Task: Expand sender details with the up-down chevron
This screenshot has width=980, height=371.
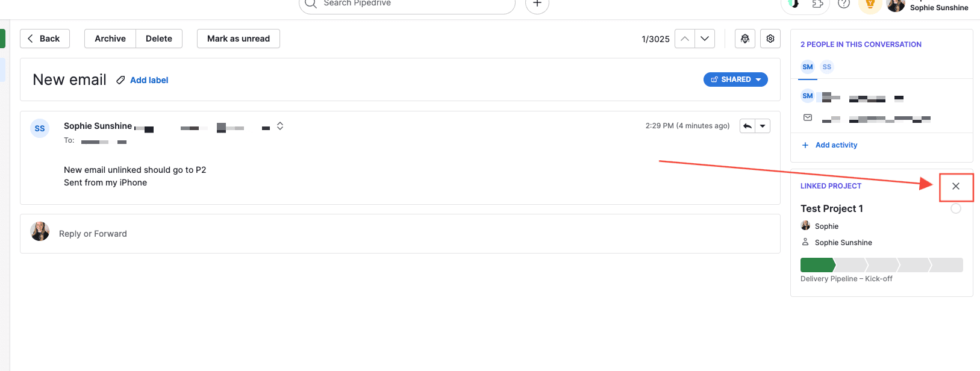Action: 280,126
